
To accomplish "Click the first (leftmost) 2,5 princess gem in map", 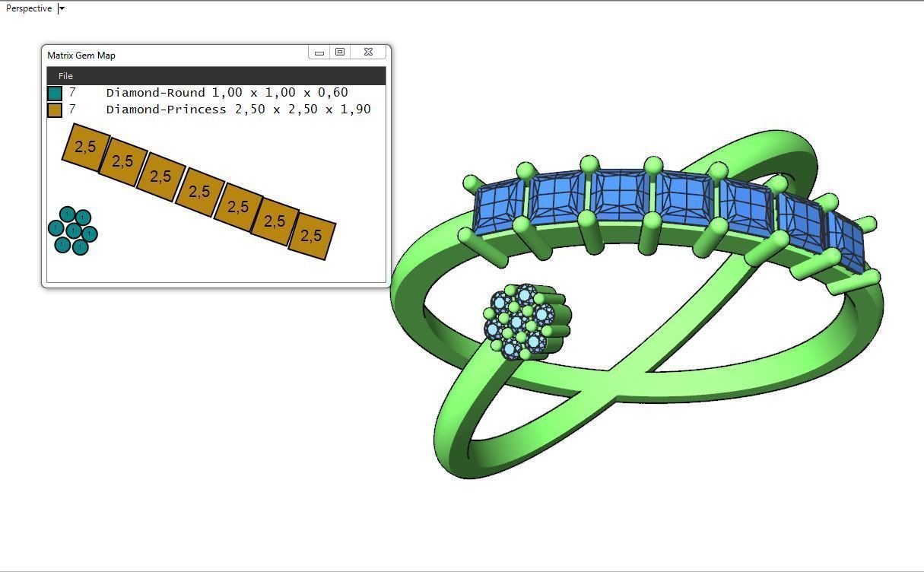I will click(x=85, y=147).
